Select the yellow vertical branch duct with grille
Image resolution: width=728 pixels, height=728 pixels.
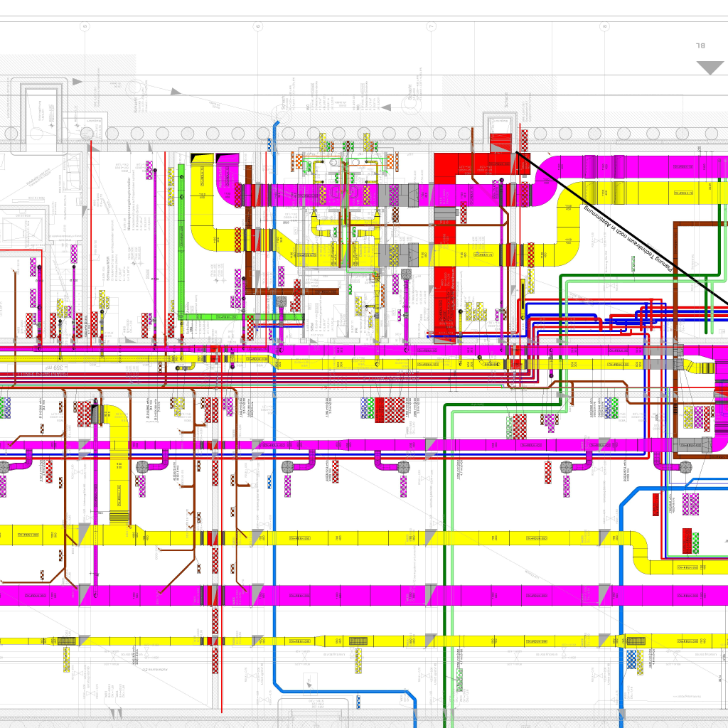click(x=119, y=469)
